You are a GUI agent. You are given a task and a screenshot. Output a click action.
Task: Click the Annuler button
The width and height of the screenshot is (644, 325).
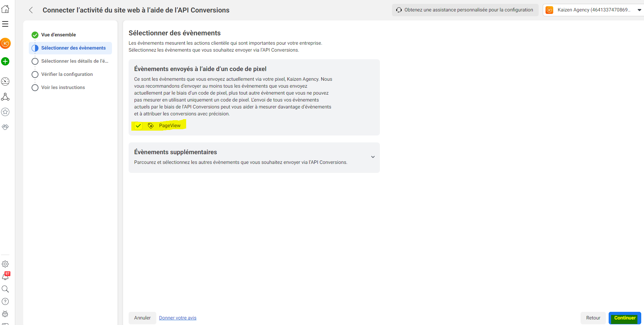pos(142,318)
